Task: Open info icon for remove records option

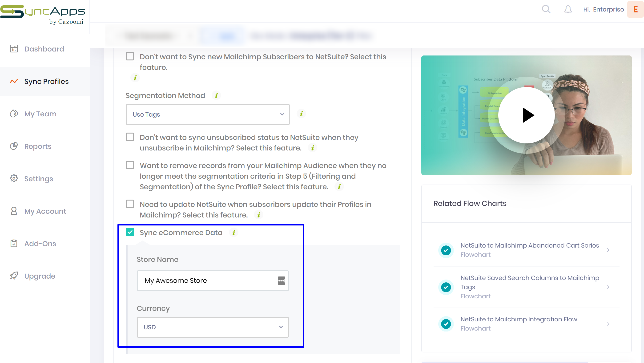Action: pos(339,186)
